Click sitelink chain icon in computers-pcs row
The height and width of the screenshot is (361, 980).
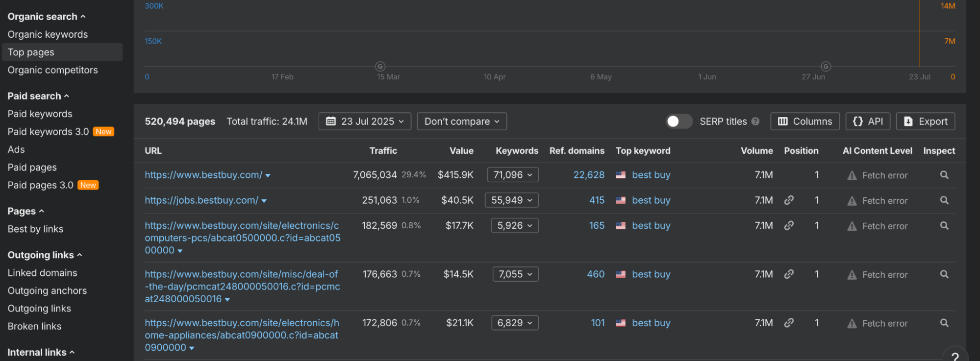[789, 225]
